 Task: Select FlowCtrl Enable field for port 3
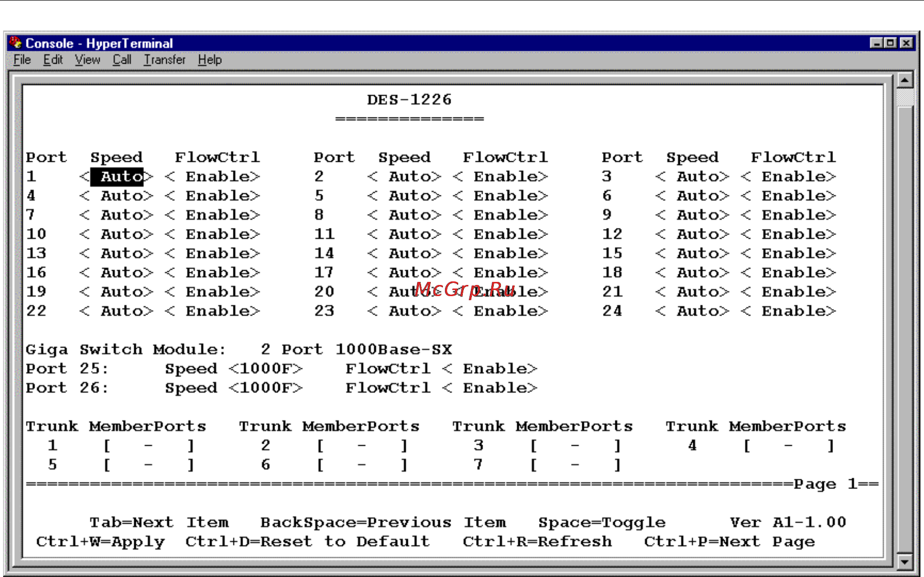[788, 177]
